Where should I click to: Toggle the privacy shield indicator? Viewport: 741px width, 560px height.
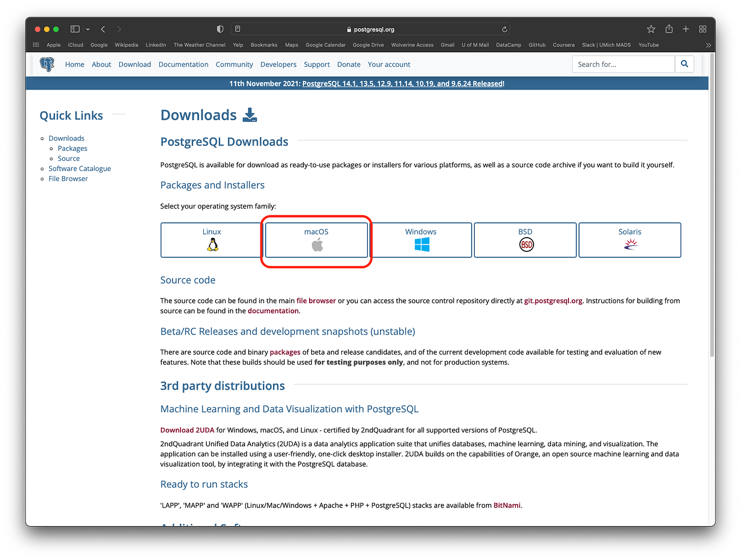(x=220, y=29)
